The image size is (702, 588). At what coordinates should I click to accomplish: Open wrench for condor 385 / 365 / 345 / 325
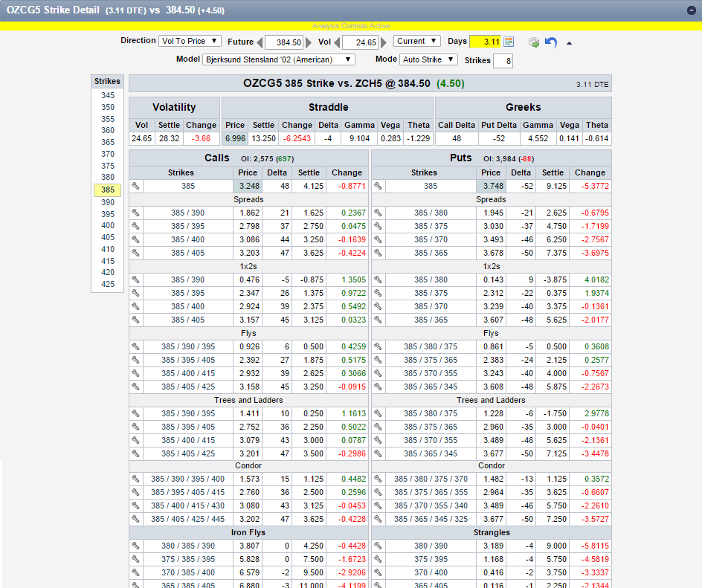379,519
